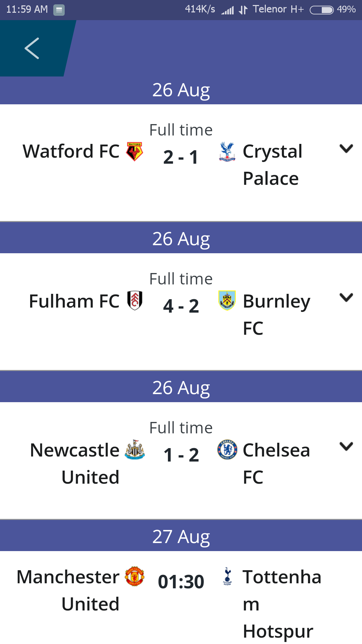Expand Watford vs Crystal Palace match details
The image size is (362, 644).
click(x=346, y=149)
